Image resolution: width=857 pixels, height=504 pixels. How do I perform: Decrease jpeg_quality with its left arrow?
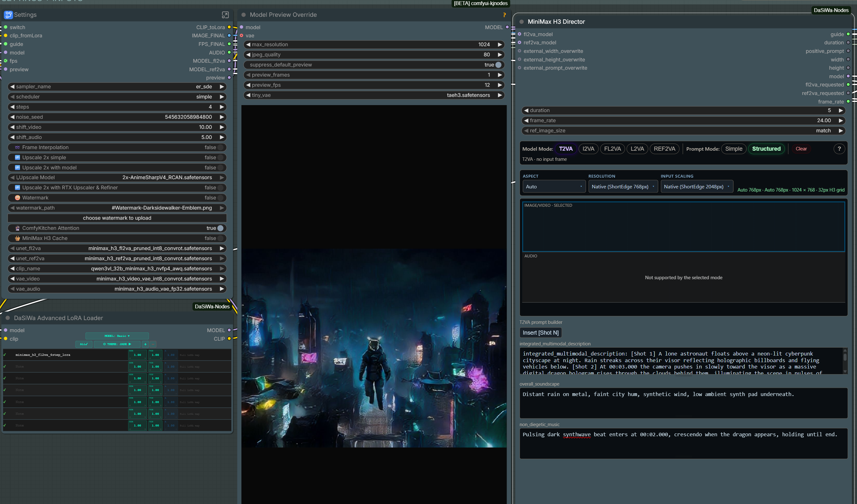(248, 55)
